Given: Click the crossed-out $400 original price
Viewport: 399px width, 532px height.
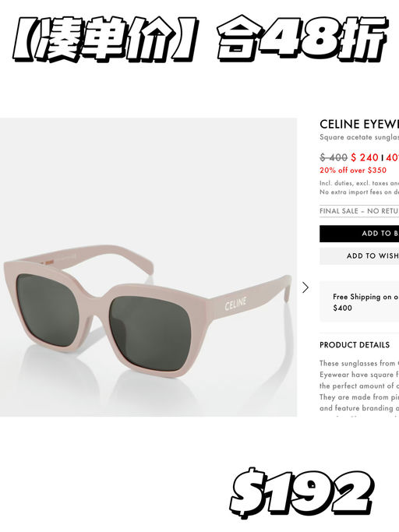Looking at the screenshot, I should click(333, 157).
